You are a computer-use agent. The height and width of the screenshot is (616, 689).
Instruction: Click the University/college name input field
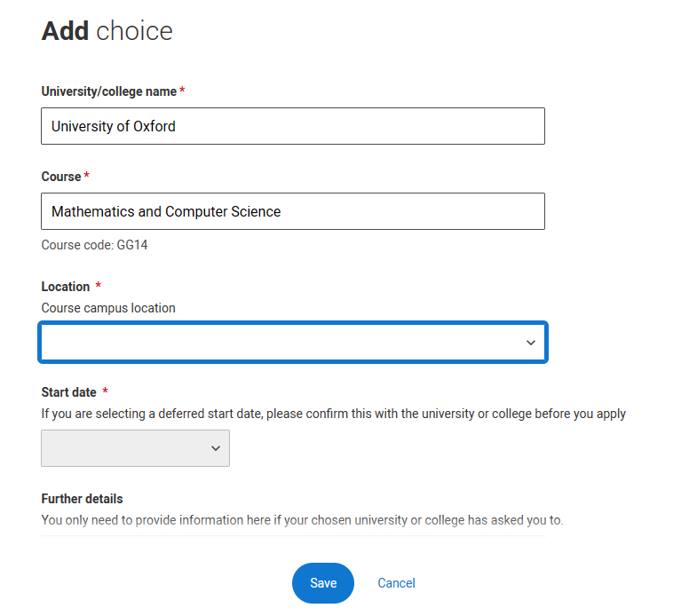click(293, 126)
